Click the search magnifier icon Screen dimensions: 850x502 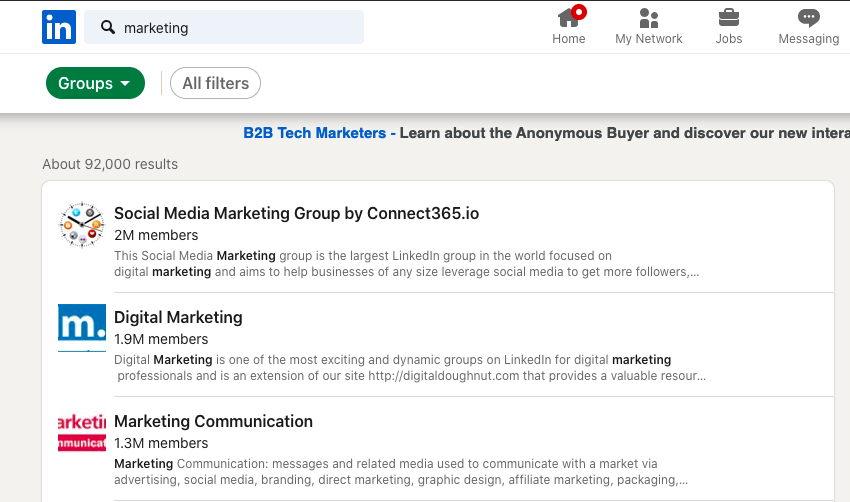click(108, 28)
